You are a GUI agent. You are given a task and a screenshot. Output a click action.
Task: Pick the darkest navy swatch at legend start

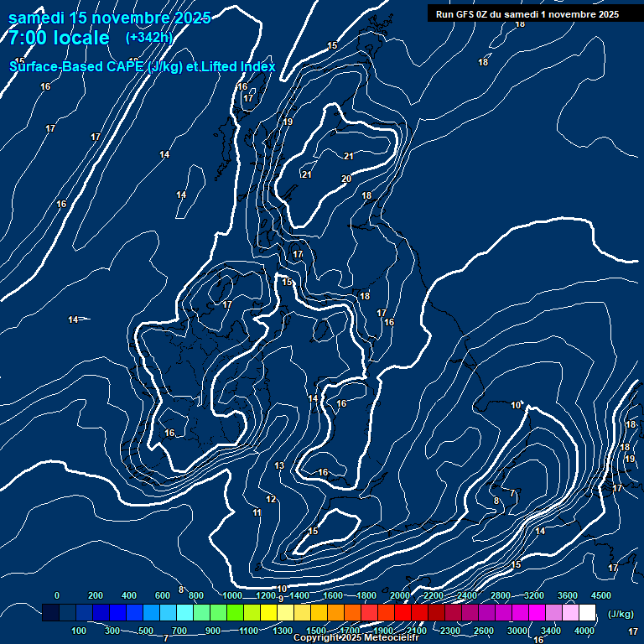click(50, 614)
